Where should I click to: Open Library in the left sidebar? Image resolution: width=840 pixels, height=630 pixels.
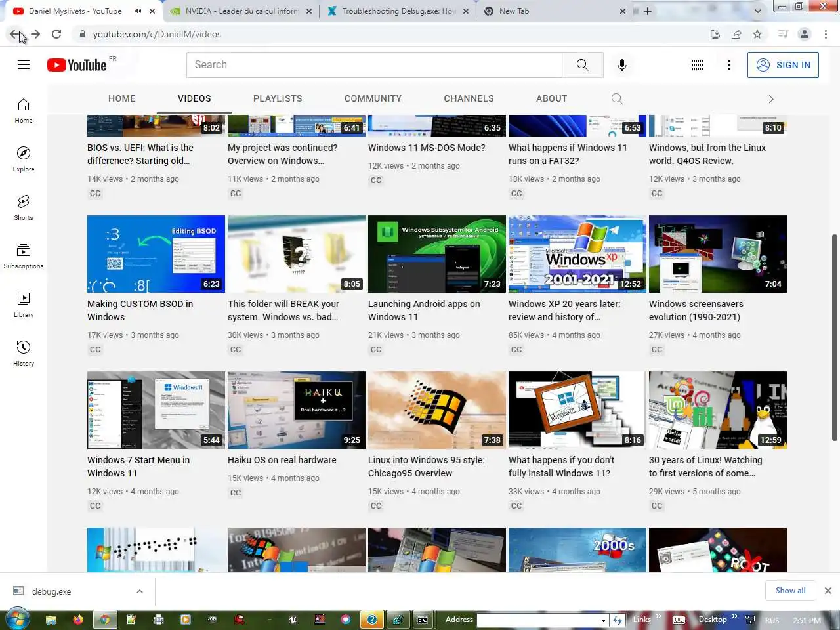(24, 304)
